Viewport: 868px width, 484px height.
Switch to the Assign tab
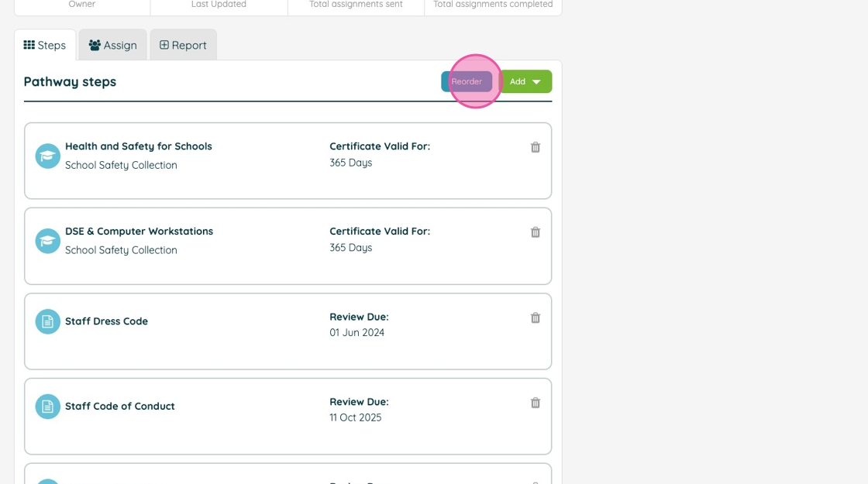click(113, 45)
